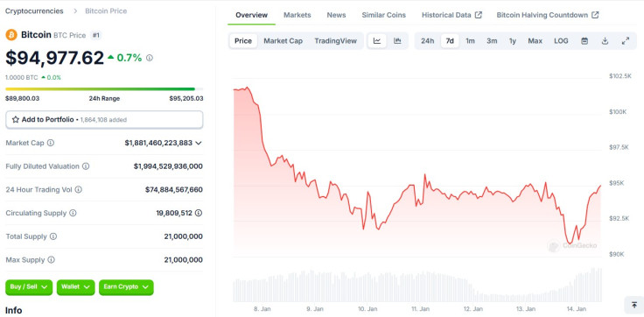Open Fully Diluted Valuation info icon
Image resolution: width=644 pixels, height=317 pixels.
86,166
